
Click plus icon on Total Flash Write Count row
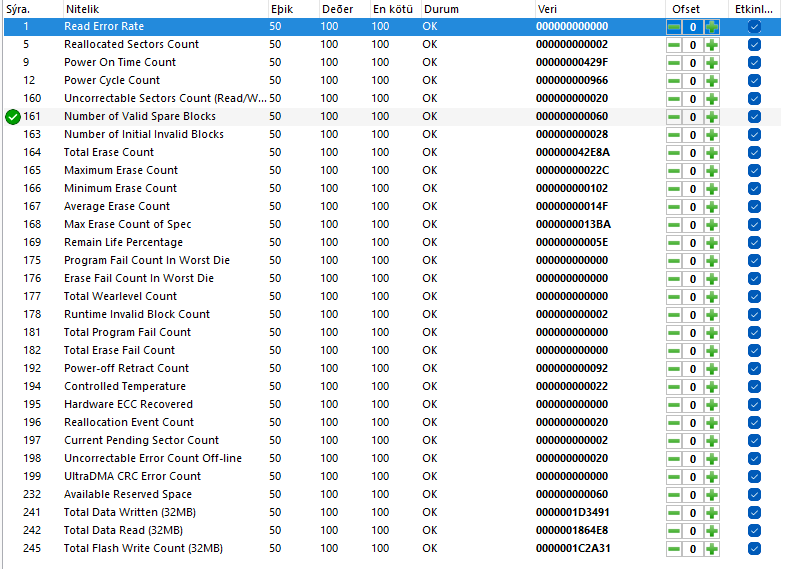pyautogui.click(x=711, y=549)
